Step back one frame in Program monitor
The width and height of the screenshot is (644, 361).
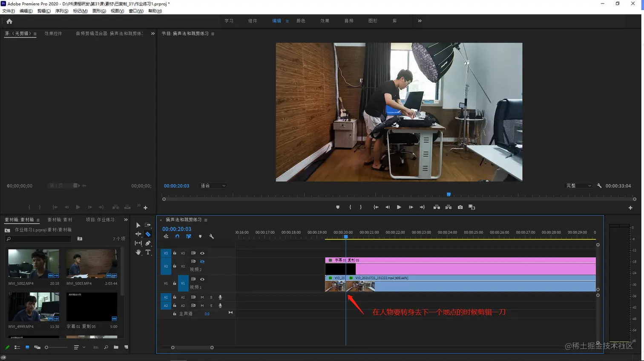coord(387,207)
